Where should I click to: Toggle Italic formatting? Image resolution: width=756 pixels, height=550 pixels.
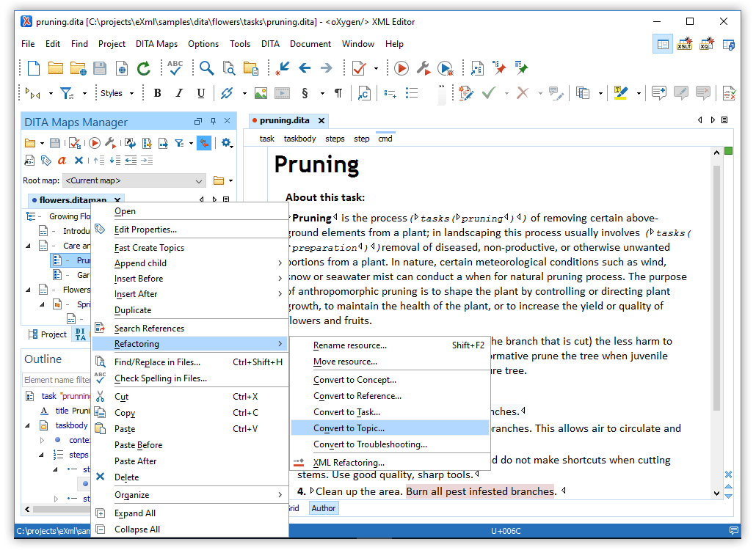(x=179, y=93)
